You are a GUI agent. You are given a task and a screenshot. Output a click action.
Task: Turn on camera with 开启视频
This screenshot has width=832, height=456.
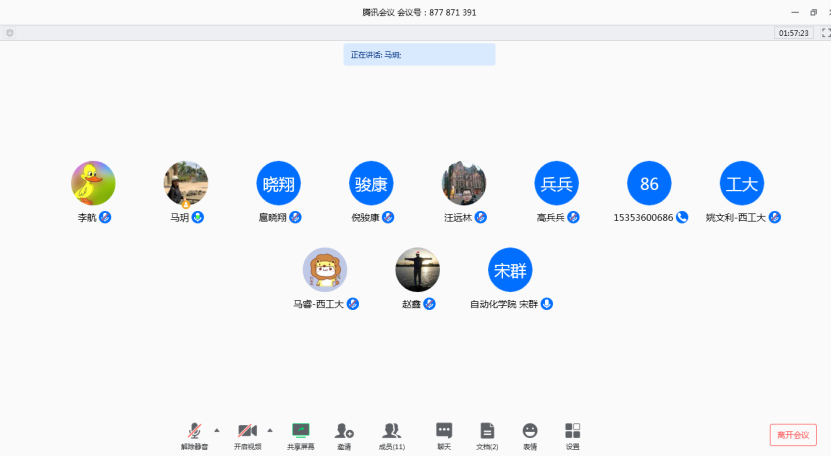[247, 434]
